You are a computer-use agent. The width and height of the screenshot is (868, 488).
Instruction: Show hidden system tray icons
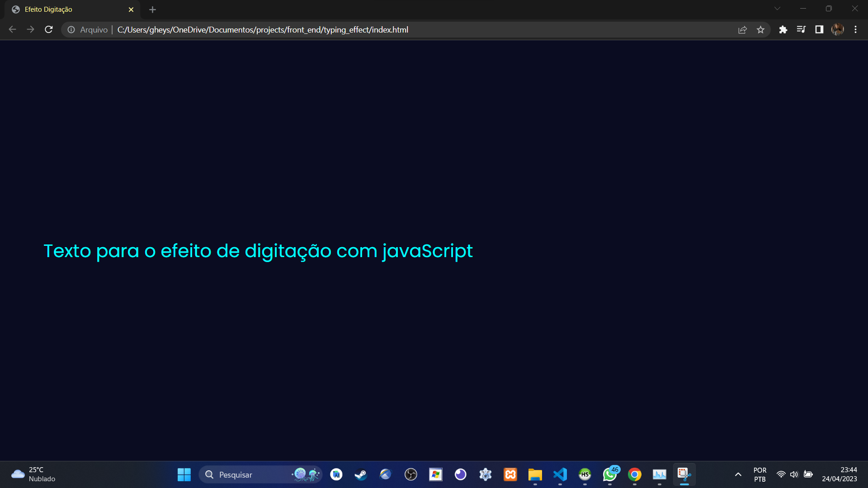point(738,474)
